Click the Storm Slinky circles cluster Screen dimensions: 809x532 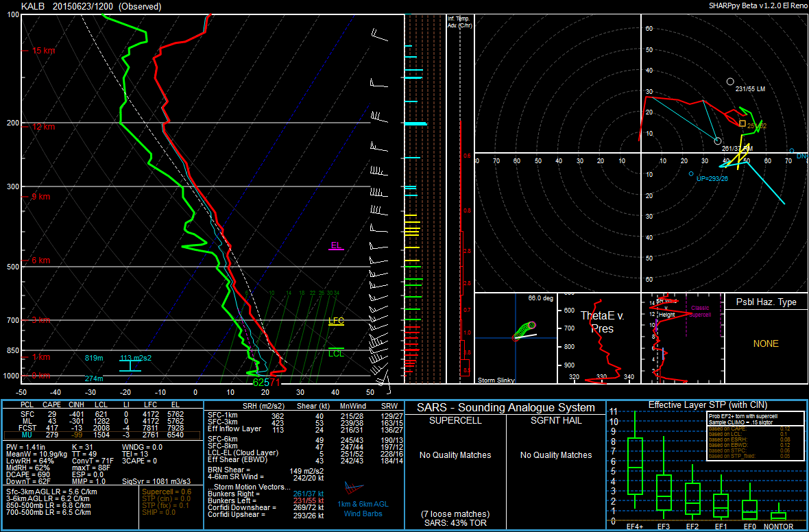point(524,330)
